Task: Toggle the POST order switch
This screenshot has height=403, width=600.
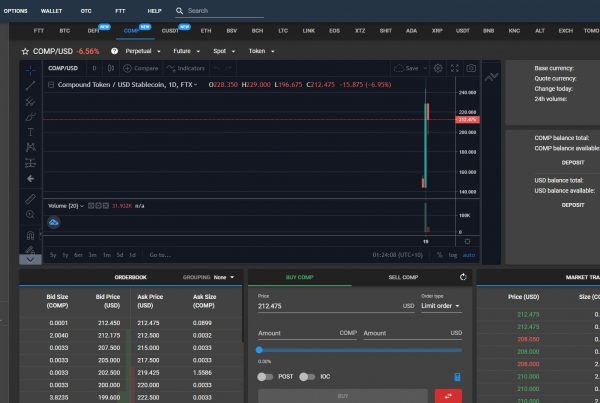Action: [265, 377]
